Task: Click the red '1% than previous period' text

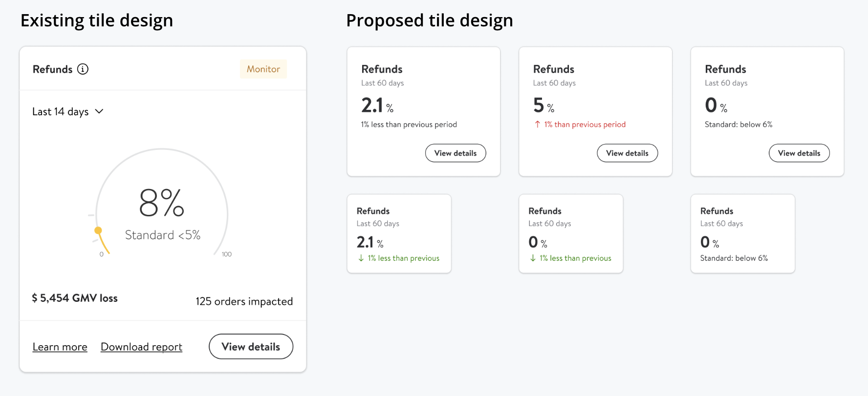Action: click(585, 125)
